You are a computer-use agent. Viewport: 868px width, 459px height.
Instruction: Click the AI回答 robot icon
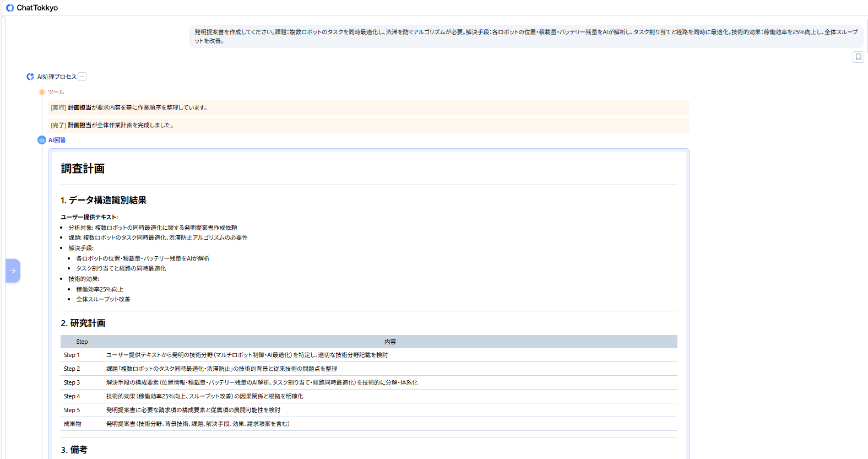(42, 140)
